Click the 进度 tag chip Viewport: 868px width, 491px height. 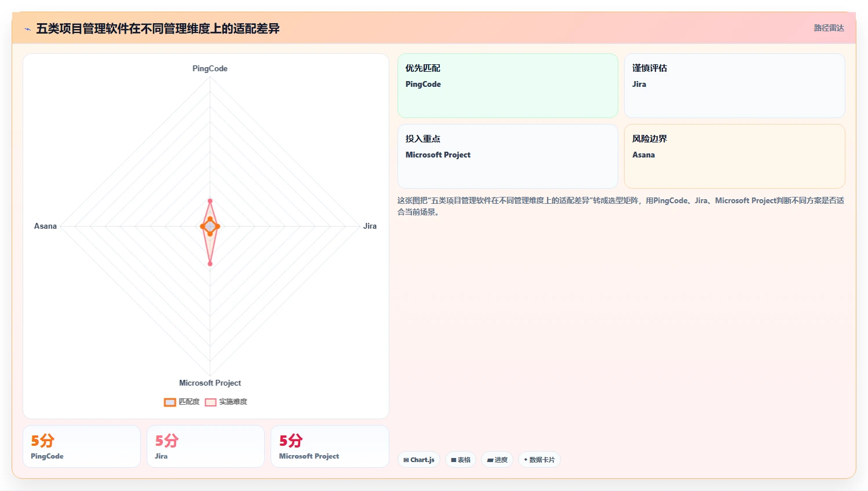497,460
